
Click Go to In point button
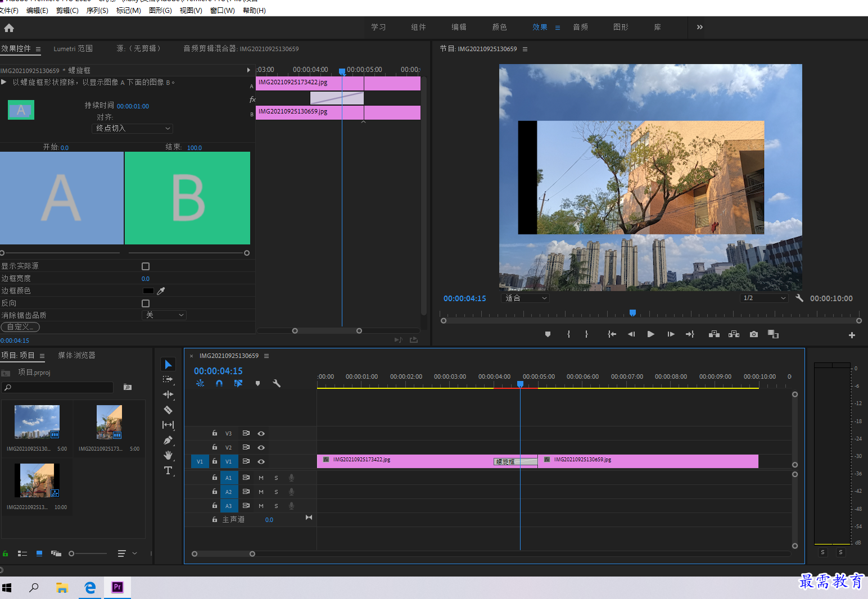(612, 334)
